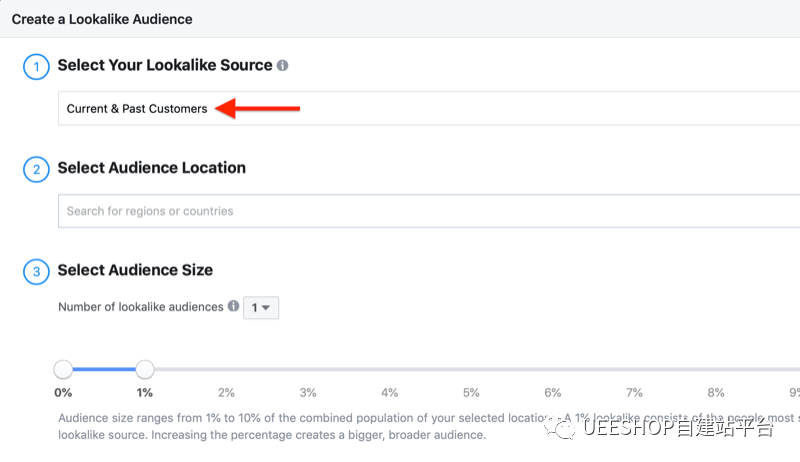Select 6% on audience size slider

(x=553, y=370)
